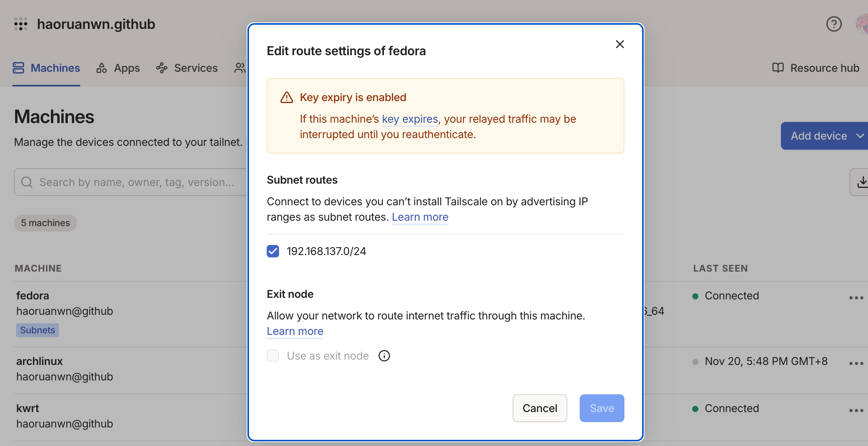Enable the Use as exit node checkbox

[x=273, y=356]
